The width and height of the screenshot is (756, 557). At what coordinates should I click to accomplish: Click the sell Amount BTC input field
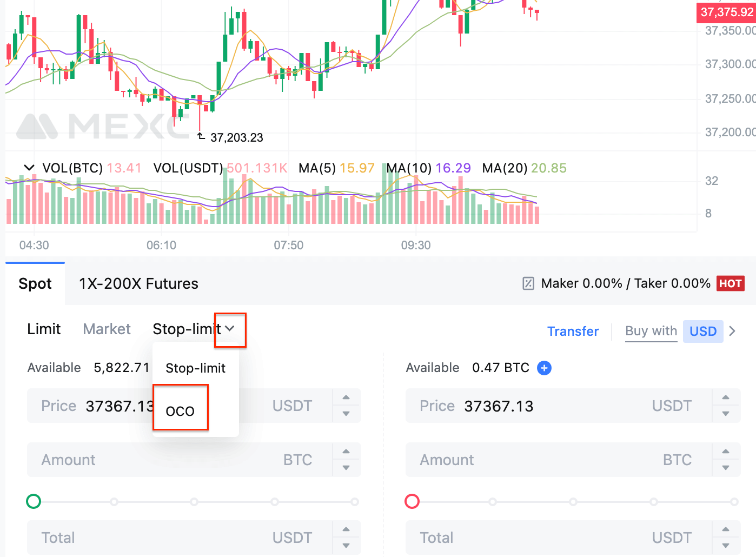click(x=557, y=460)
